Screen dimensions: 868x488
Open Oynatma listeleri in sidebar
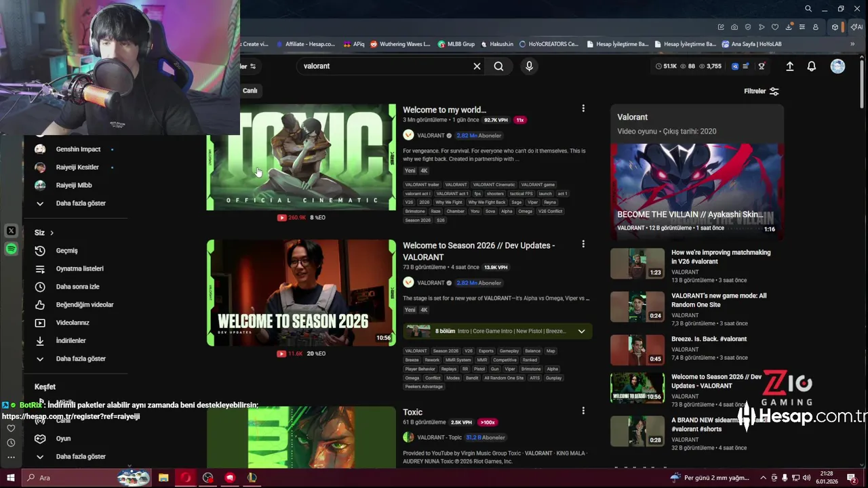79,268
